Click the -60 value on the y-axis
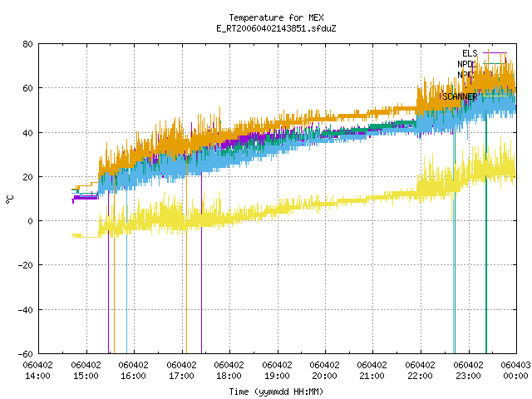 (26, 354)
